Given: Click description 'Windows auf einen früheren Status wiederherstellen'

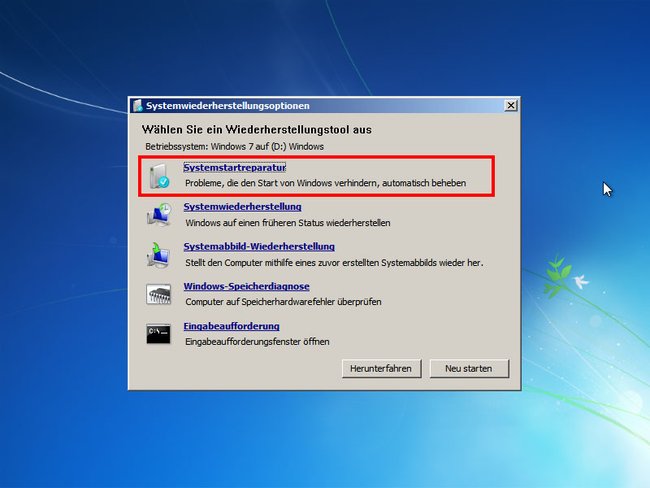Looking at the screenshot, I should pyautogui.click(x=288, y=223).
